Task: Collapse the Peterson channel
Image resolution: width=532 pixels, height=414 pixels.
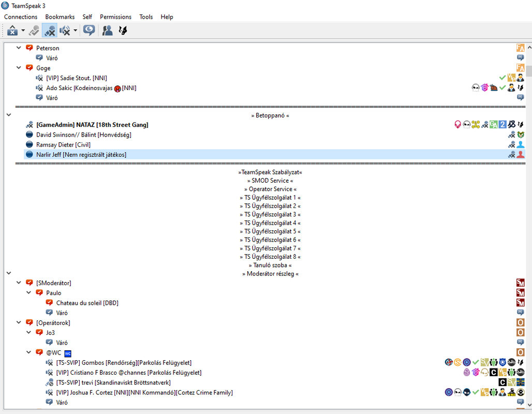Action: pyautogui.click(x=19, y=48)
